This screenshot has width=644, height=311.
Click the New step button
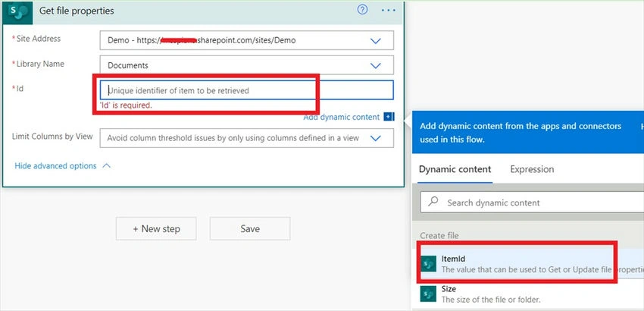coord(156,229)
